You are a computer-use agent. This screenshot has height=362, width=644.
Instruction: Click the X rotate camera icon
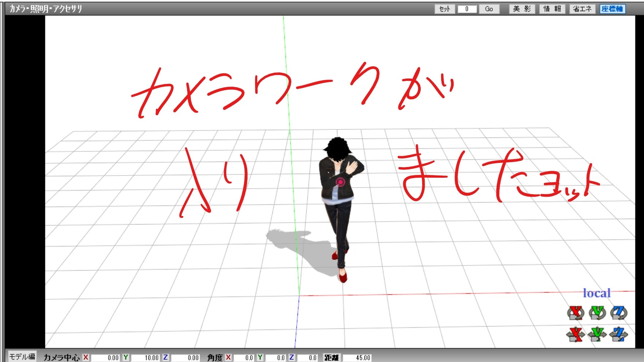576,313
